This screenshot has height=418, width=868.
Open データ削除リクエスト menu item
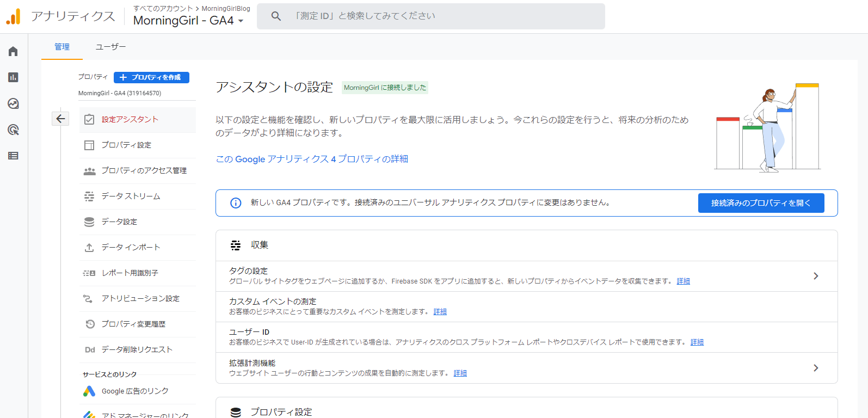[x=138, y=350]
